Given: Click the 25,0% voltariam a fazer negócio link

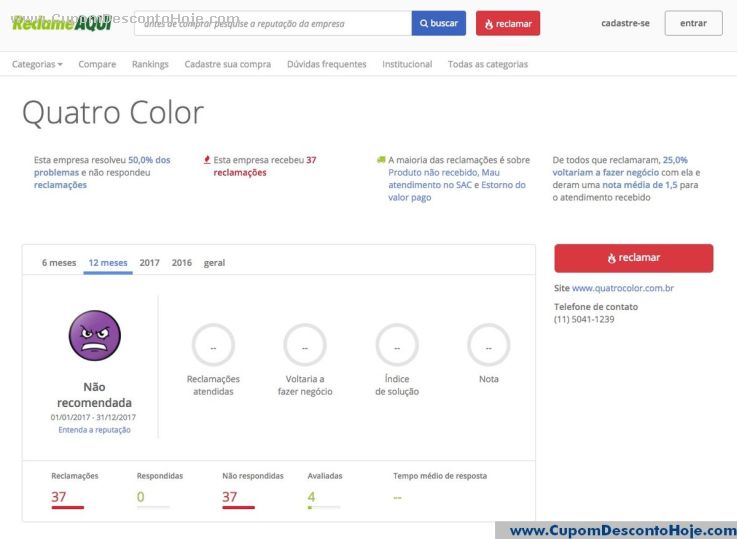Looking at the screenshot, I should point(620,166).
